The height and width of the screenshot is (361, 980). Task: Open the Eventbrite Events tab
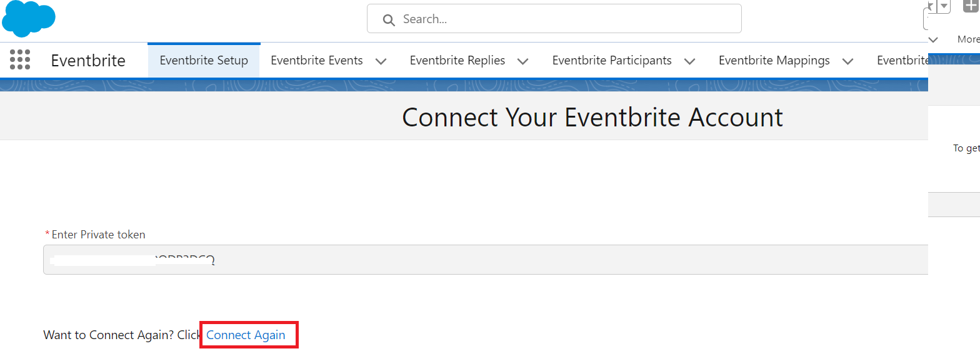(317, 61)
